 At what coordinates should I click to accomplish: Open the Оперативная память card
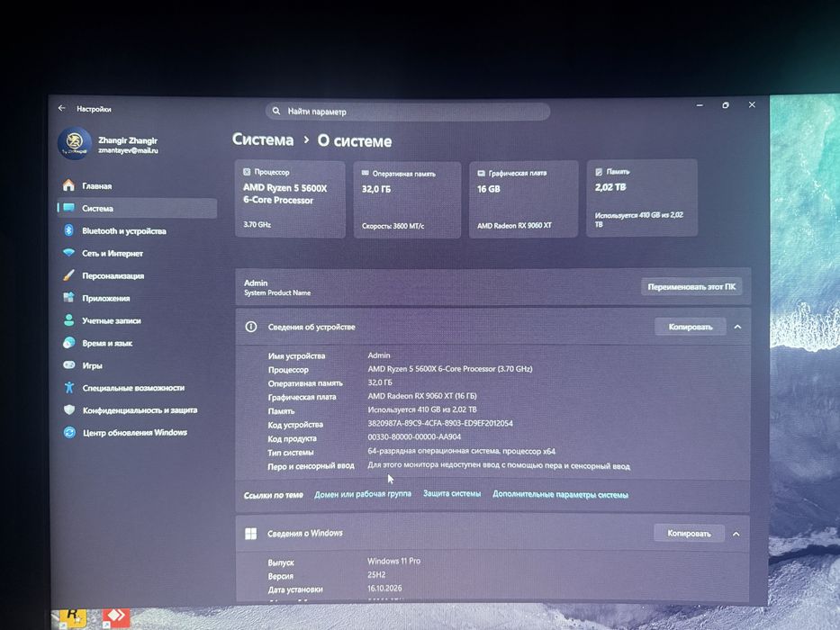click(407, 200)
